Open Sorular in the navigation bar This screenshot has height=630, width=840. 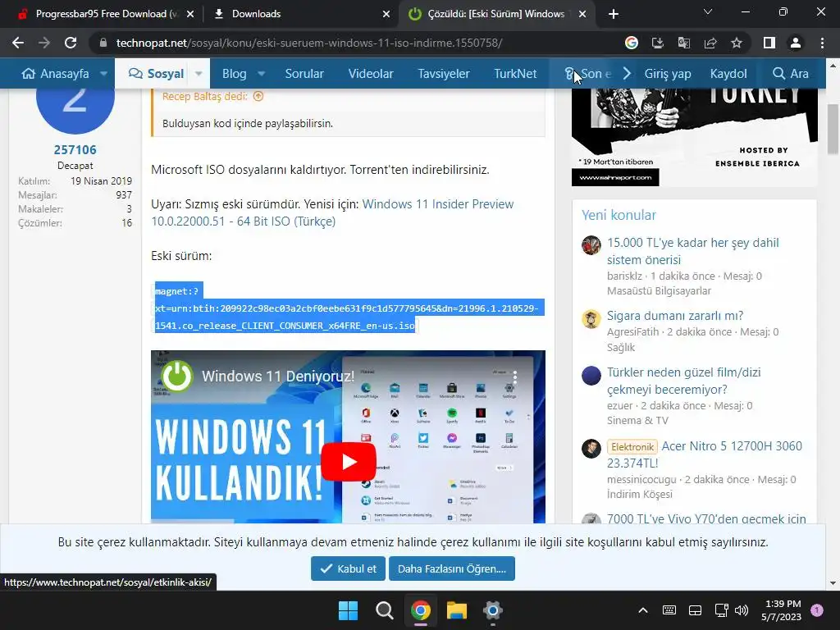tap(304, 73)
